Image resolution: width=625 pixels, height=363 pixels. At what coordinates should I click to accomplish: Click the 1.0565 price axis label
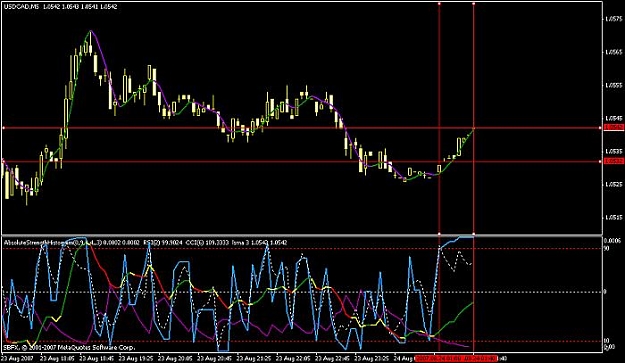coord(613,52)
